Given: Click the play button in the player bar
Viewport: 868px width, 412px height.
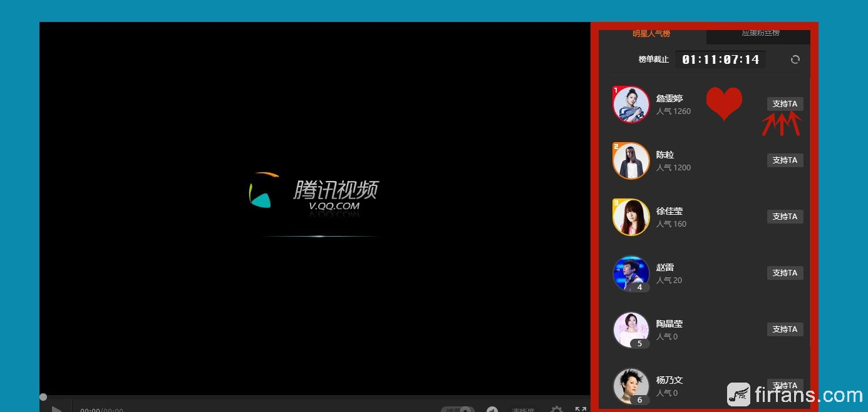Looking at the screenshot, I should click(x=56, y=409).
